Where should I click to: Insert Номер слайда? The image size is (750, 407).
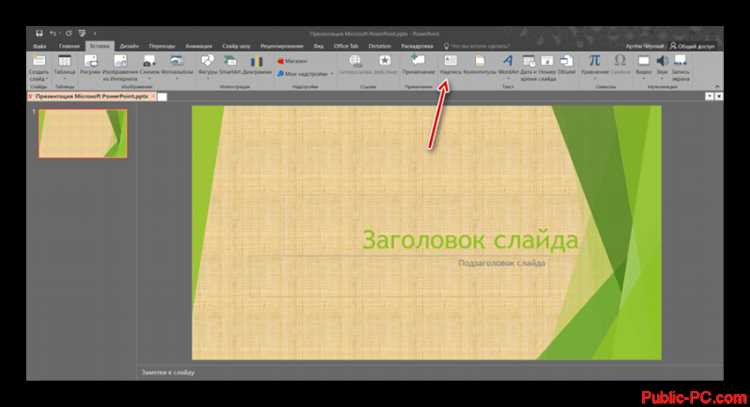[x=547, y=67]
